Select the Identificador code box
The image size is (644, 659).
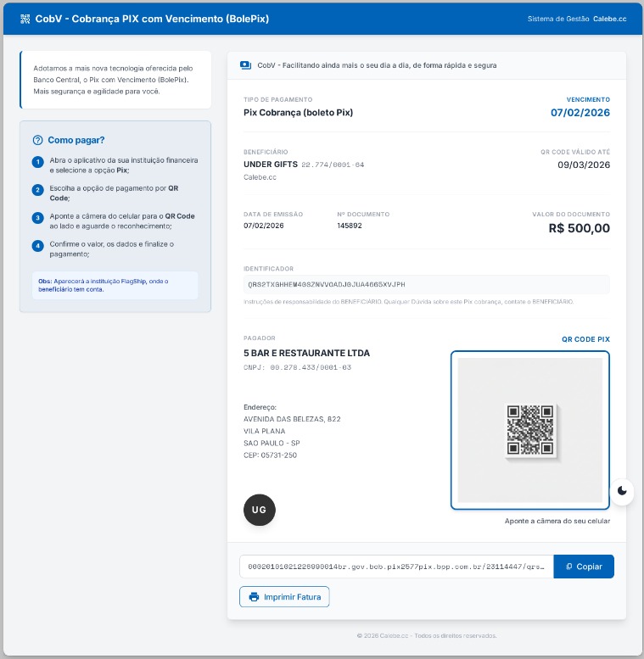tap(426, 284)
